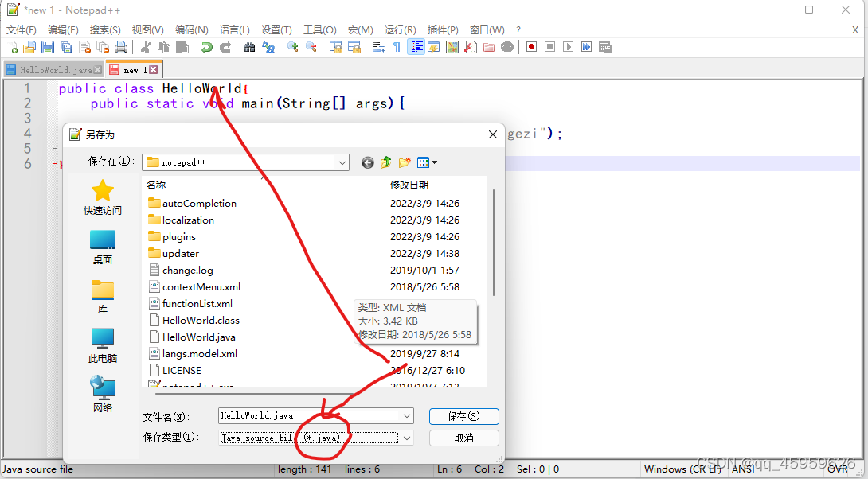Image resolution: width=868 pixels, height=479 pixels.
Task: Click the Close document toolbar icon
Action: click(84, 47)
